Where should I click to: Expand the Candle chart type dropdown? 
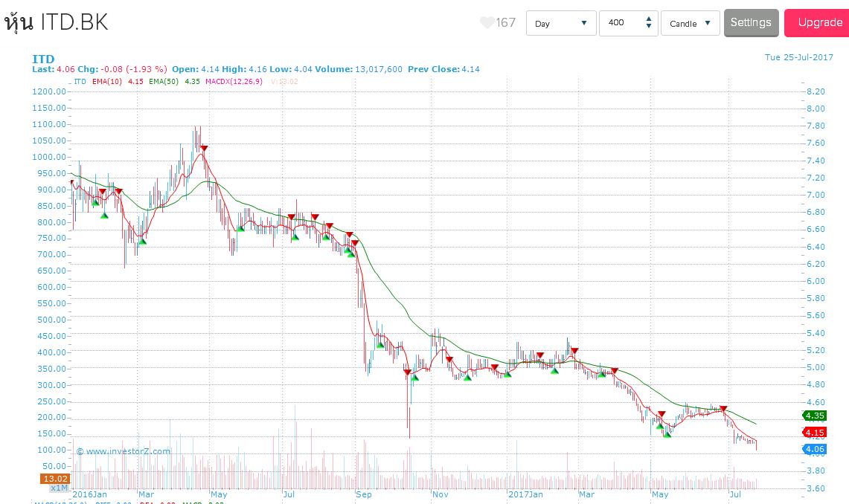click(690, 23)
